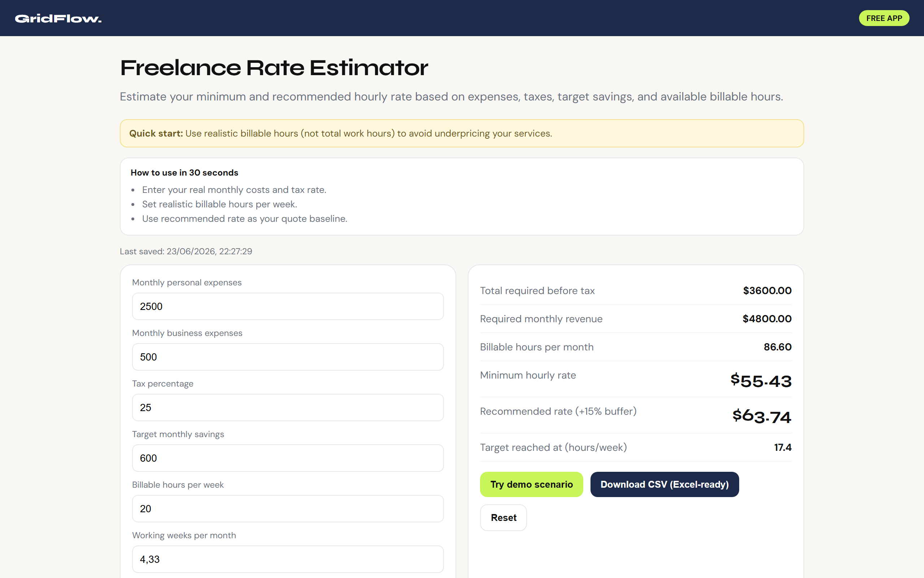
Task: Click 'Recommended rate (+15% buffer)' label
Action: [x=558, y=411]
